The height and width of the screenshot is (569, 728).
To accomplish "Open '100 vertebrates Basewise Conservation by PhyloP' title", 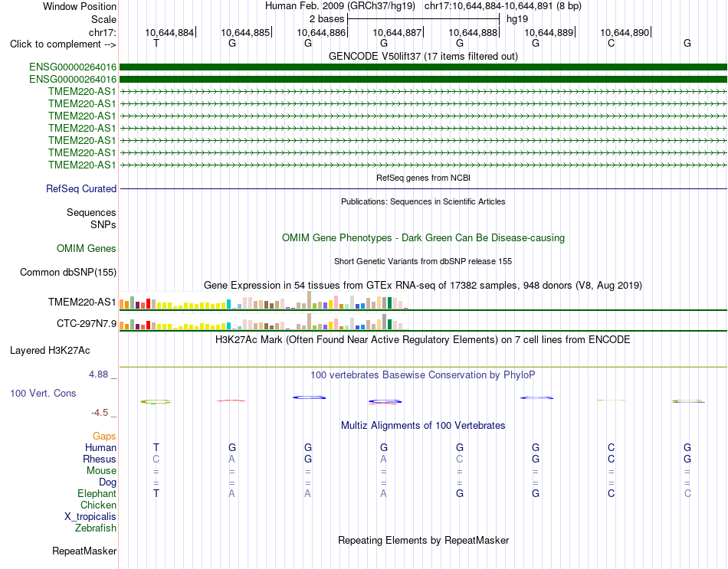I will 423,375.
